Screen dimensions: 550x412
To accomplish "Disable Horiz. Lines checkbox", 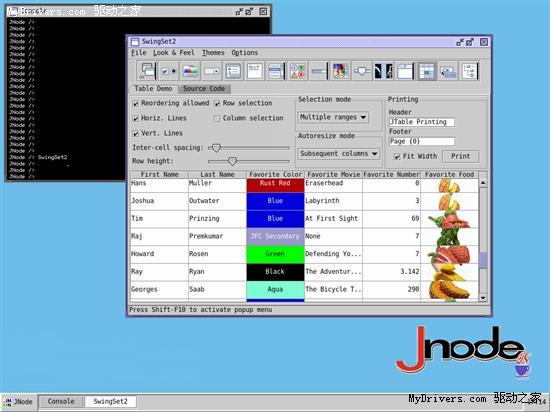I will pyautogui.click(x=136, y=119).
